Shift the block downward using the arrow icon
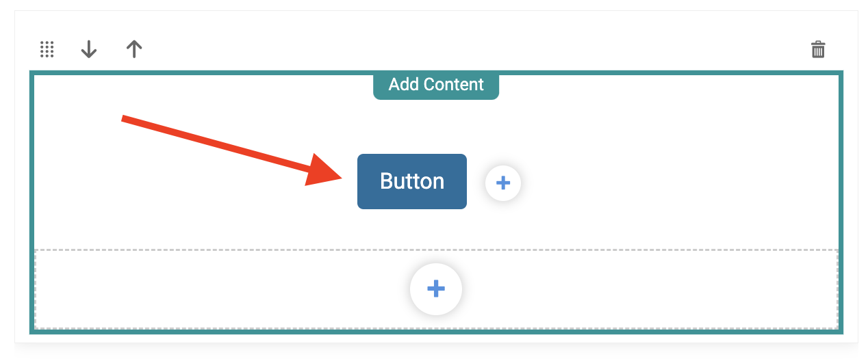 pyautogui.click(x=89, y=49)
